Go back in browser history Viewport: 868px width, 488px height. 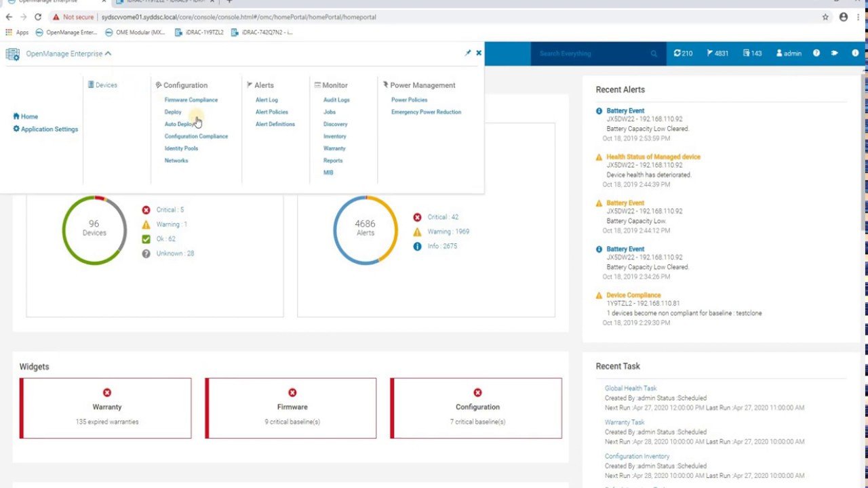(x=9, y=17)
